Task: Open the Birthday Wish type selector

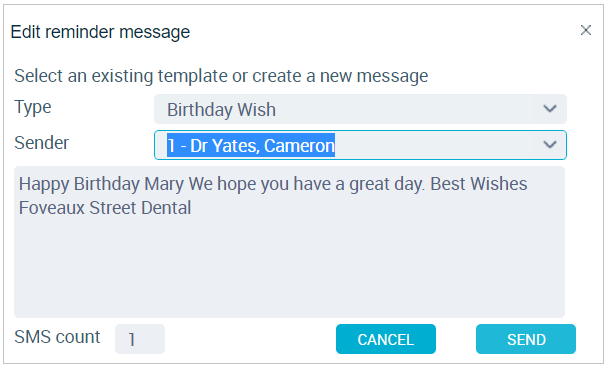Action: point(360,109)
